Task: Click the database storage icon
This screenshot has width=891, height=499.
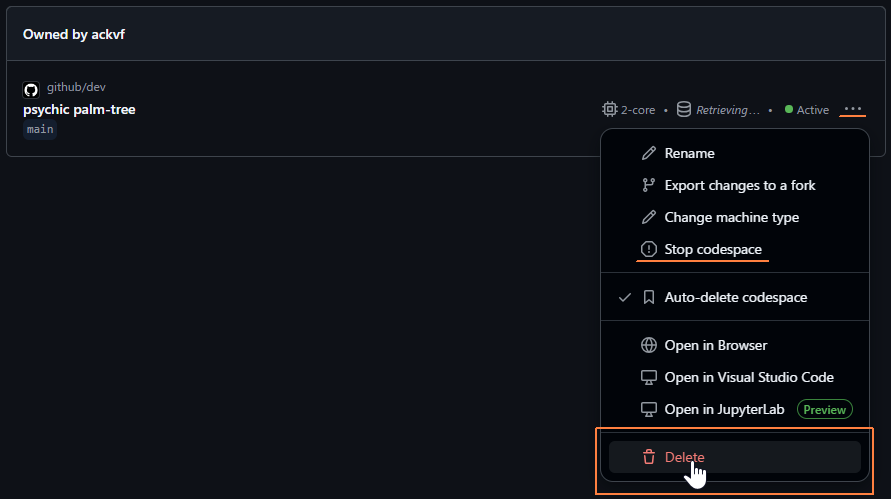Action: (684, 109)
